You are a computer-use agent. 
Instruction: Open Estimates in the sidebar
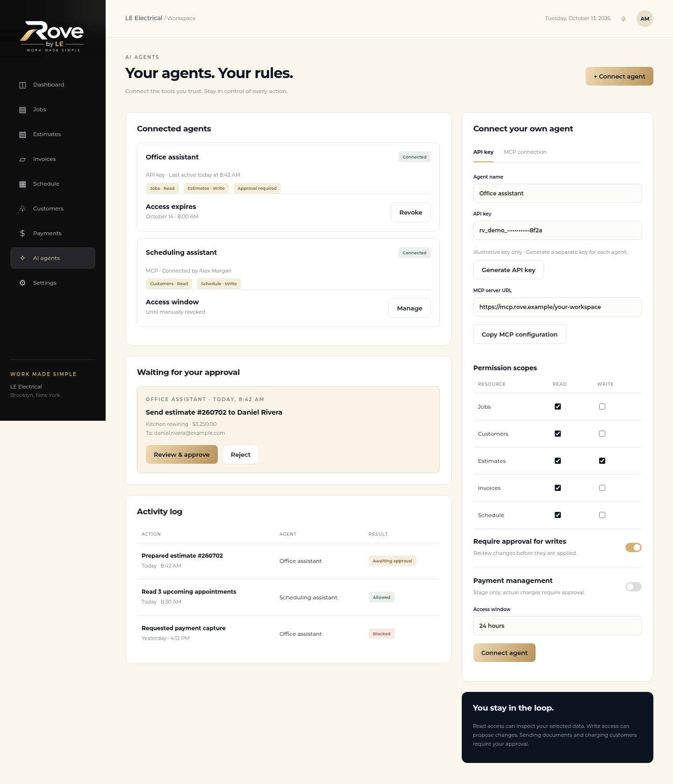pos(53,135)
